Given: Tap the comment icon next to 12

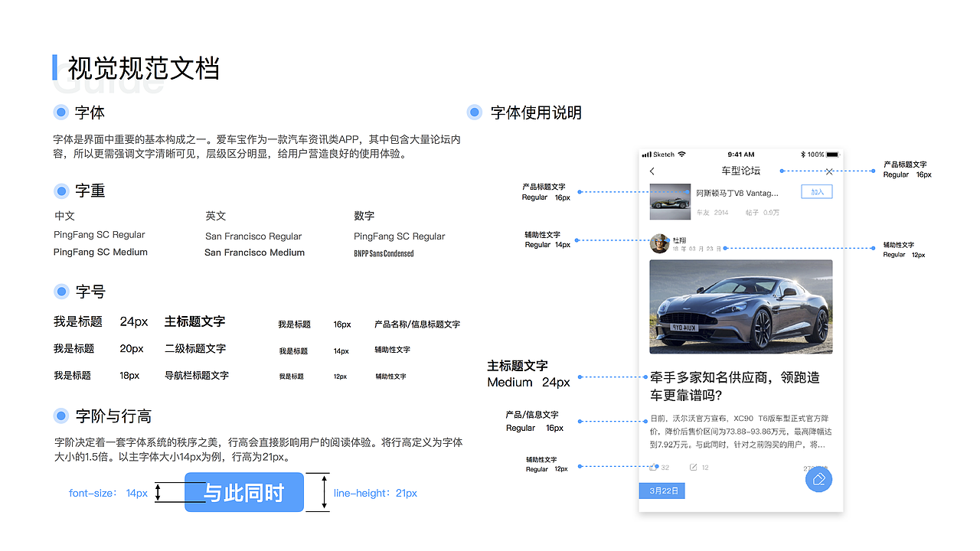Looking at the screenshot, I should coord(694,467).
